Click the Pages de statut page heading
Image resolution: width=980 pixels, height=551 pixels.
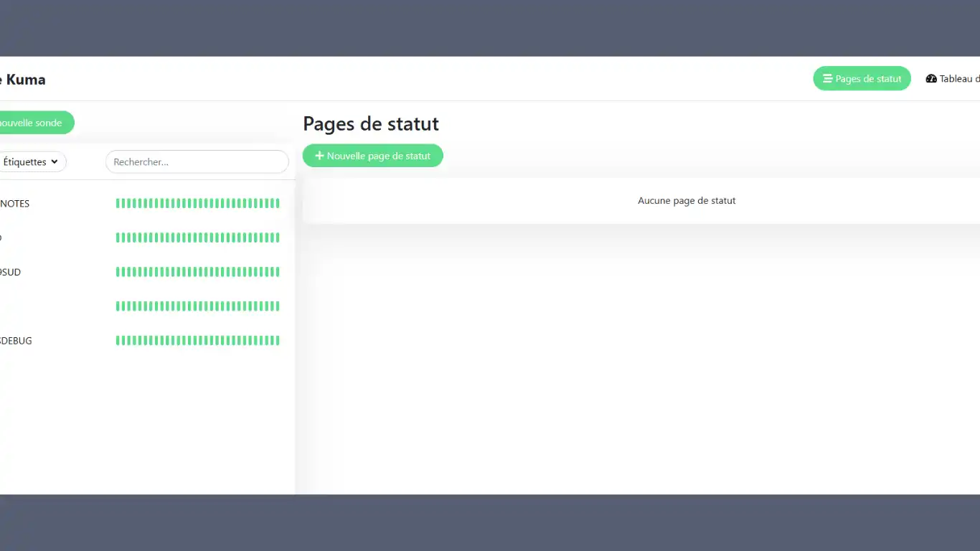tap(371, 123)
